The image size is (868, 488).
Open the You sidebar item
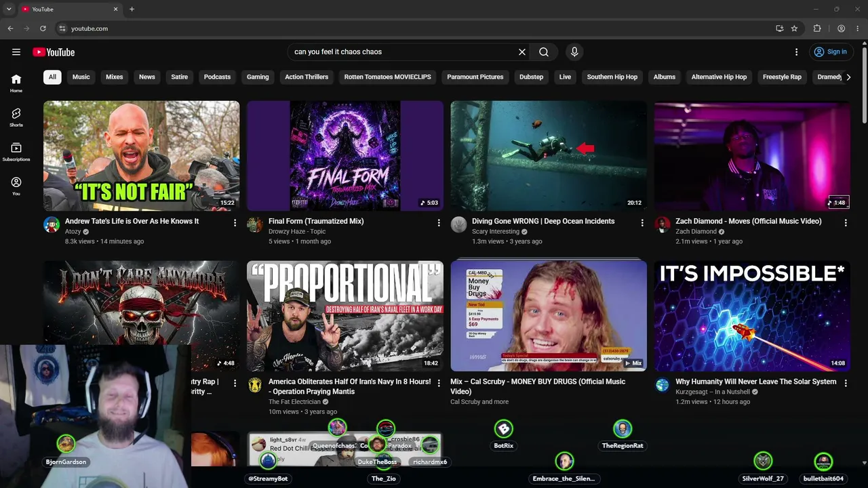coord(16,186)
